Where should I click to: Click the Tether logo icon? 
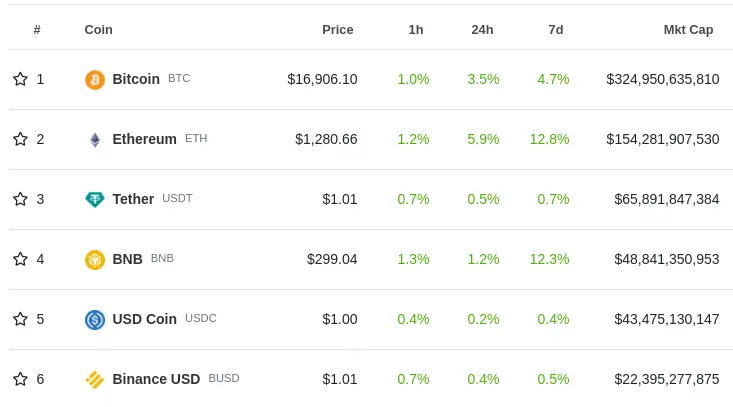tap(95, 199)
